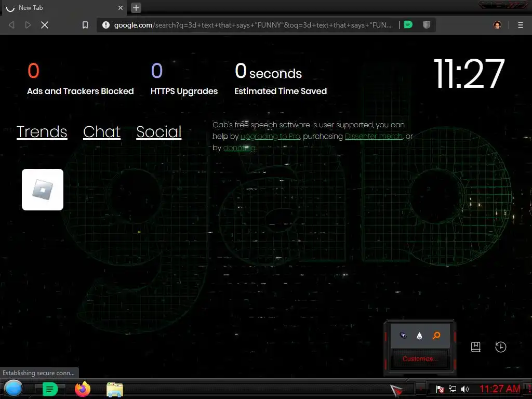
Task: Follow the donating link
Action: [x=239, y=148]
